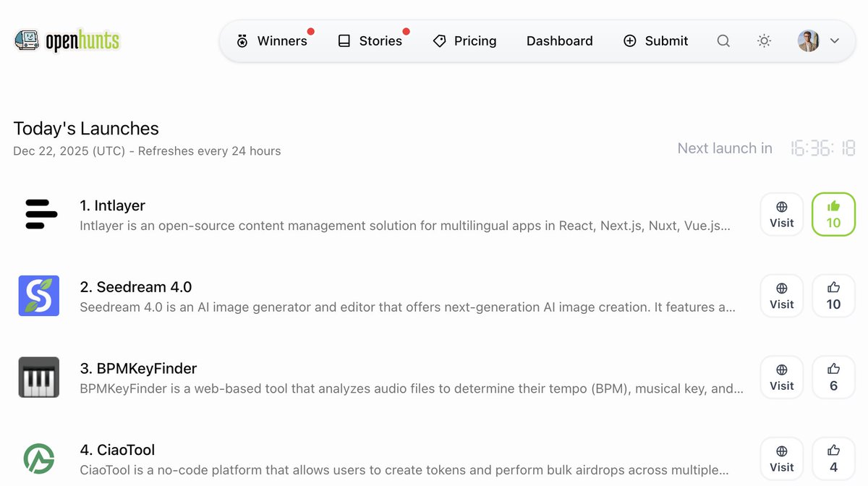The image size is (868, 486).
Task: Click the Seedream 4.0 description text
Action: (407, 307)
